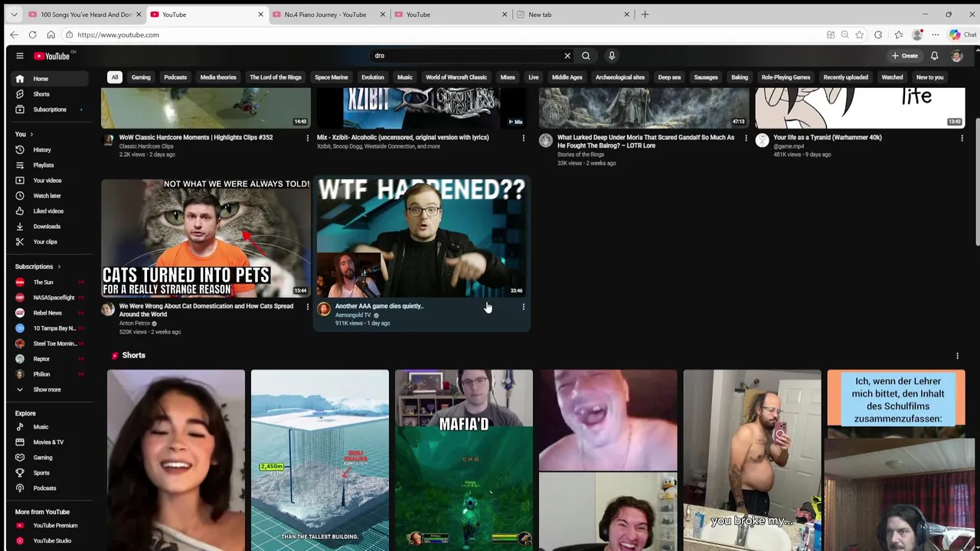Select the Recently uploaded chip
The image size is (980, 551).
[x=845, y=77]
